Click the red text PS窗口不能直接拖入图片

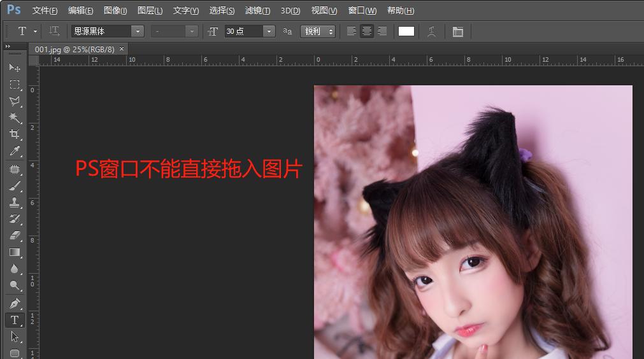pos(189,169)
